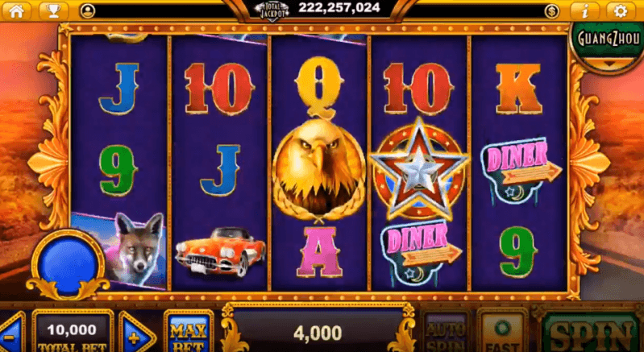This screenshot has width=644, height=352.
Task: Toggle Fast spin mode
Action: point(502,332)
